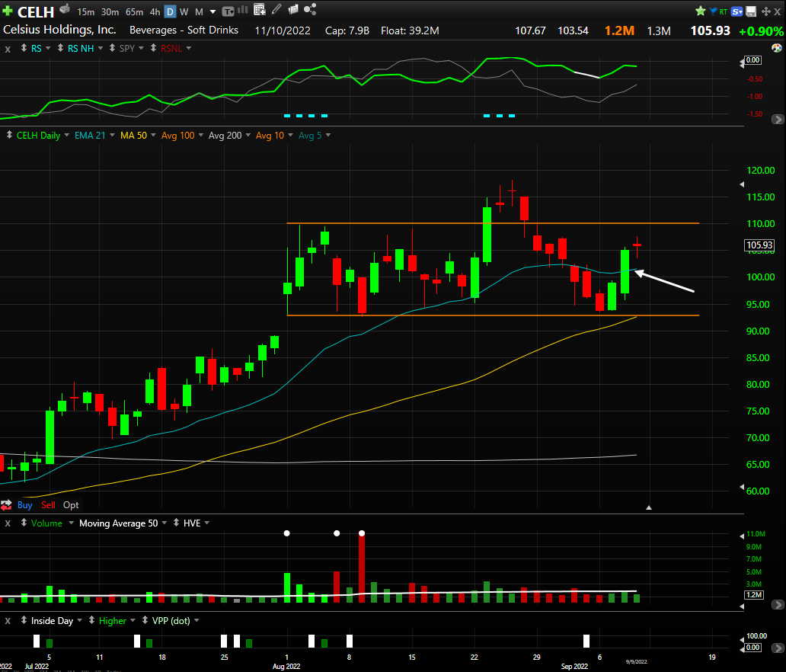
Task: Click the Inside Day pane scroll arrow
Action: point(778,648)
